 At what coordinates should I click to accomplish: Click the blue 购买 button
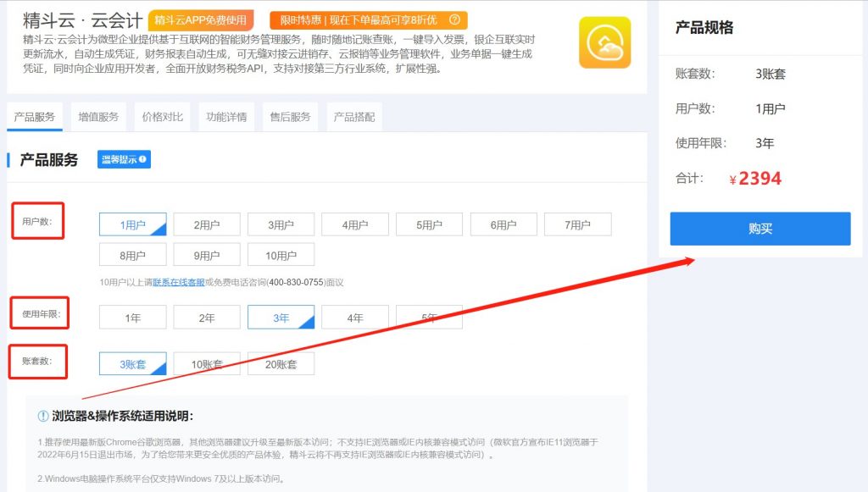pyautogui.click(x=760, y=229)
